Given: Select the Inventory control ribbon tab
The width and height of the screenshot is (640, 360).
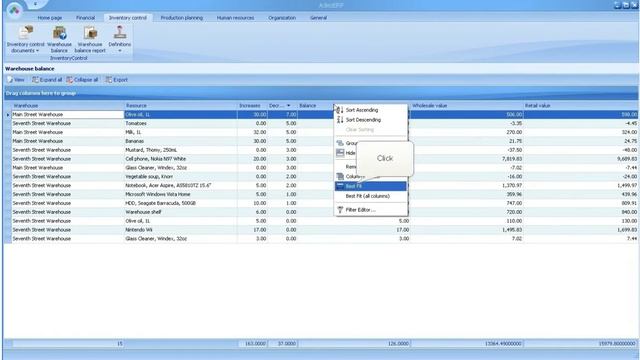Looking at the screenshot, I should point(128,18).
